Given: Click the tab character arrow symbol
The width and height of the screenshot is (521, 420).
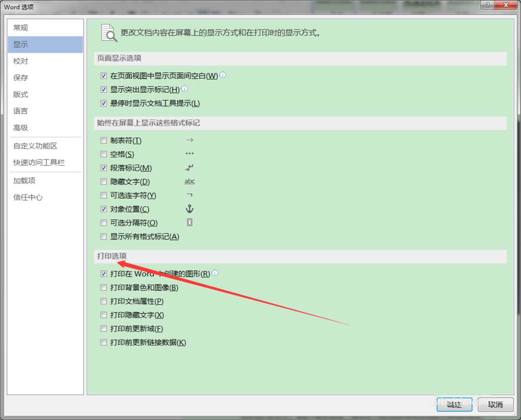Looking at the screenshot, I should [x=190, y=140].
